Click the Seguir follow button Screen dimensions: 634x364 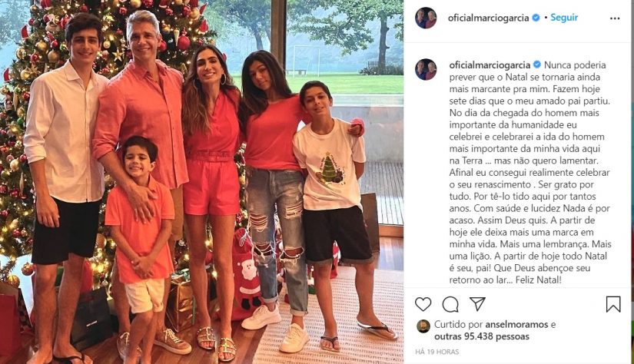click(x=564, y=18)
